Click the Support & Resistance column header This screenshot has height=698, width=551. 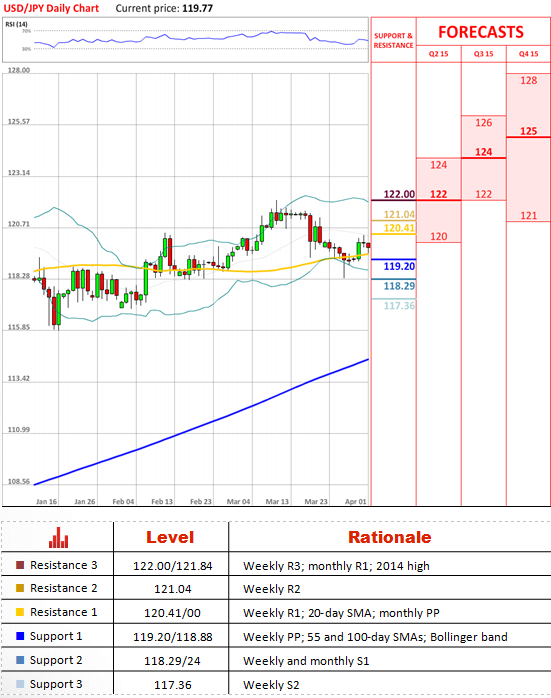(x=393, y=41)
